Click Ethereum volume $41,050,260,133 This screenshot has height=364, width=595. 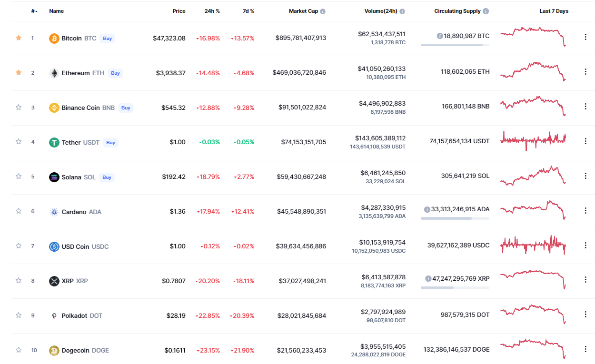pyautogui.click(x=382, y=69)
